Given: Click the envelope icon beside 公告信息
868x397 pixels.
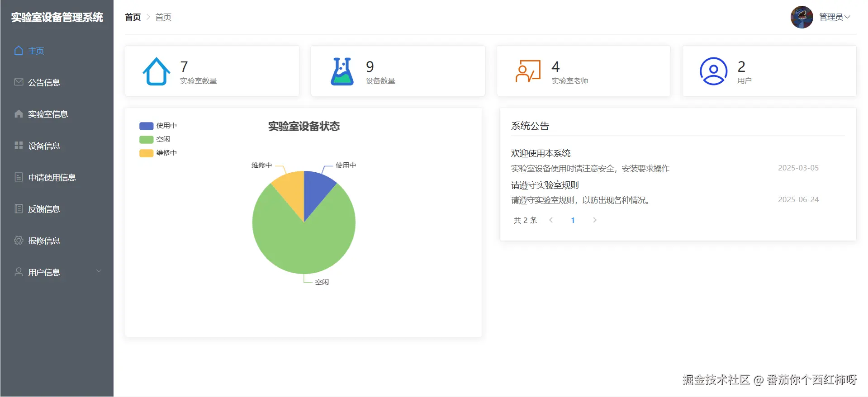Looking at the screenshot, I should click(x=19, y=82).
